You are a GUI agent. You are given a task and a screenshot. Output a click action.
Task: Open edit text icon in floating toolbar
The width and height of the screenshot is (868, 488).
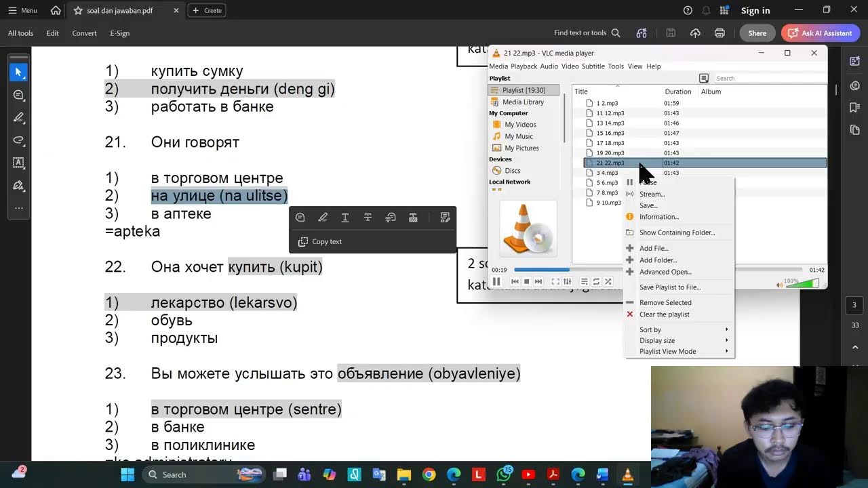(445, 218)
